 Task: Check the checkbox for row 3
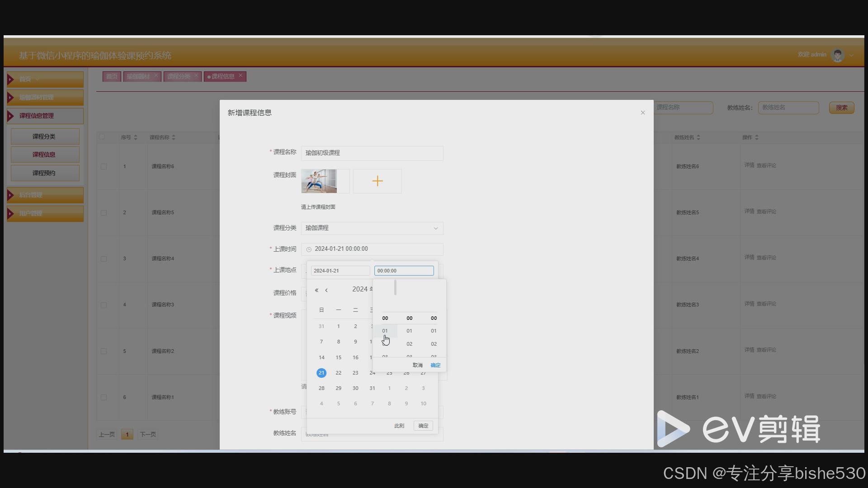pos(104,259)
